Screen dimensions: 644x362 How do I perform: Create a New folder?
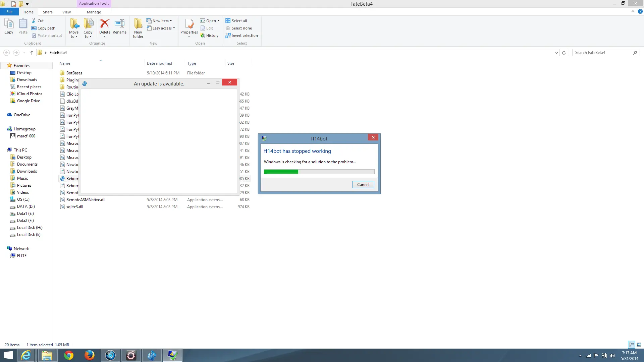click(138, 27)
